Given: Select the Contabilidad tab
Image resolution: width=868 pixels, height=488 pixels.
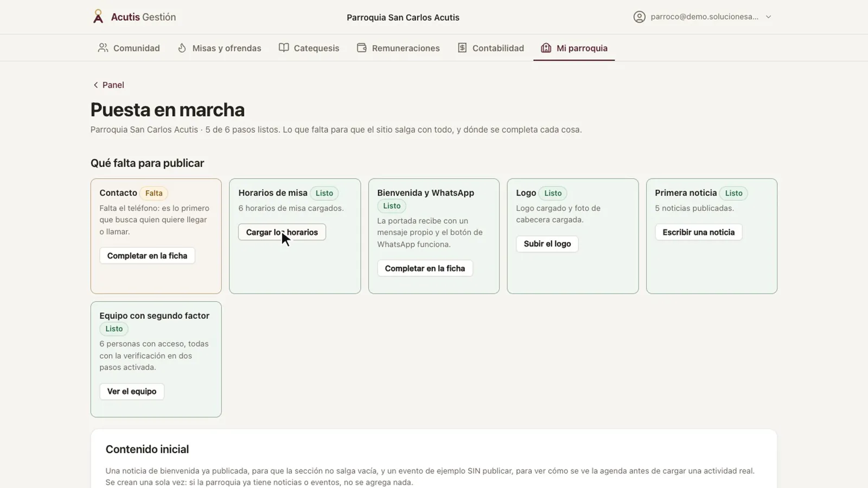Looking at the screenshot, I should click(x=490, y=48).
